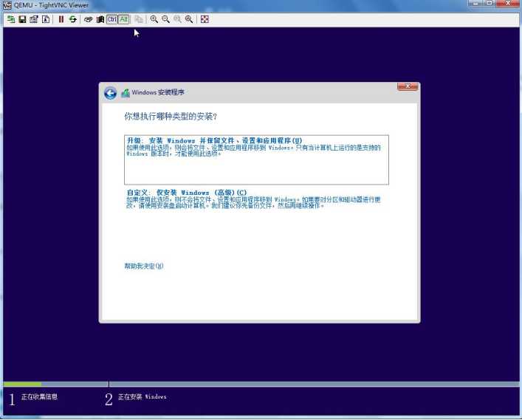Toggle the Ctrl key button
The height and width of the screenshot is (420, 522).
pyautogui.click(x=112, y=19)
